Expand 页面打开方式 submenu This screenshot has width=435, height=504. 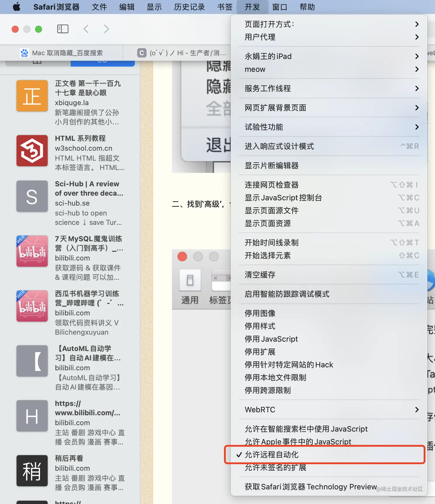(x=329, y=24)
